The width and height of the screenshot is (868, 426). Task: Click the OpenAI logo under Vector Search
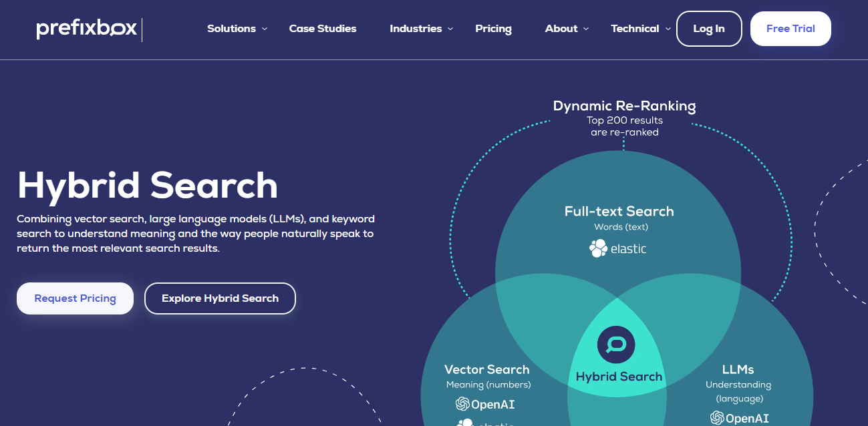(485, 404)
